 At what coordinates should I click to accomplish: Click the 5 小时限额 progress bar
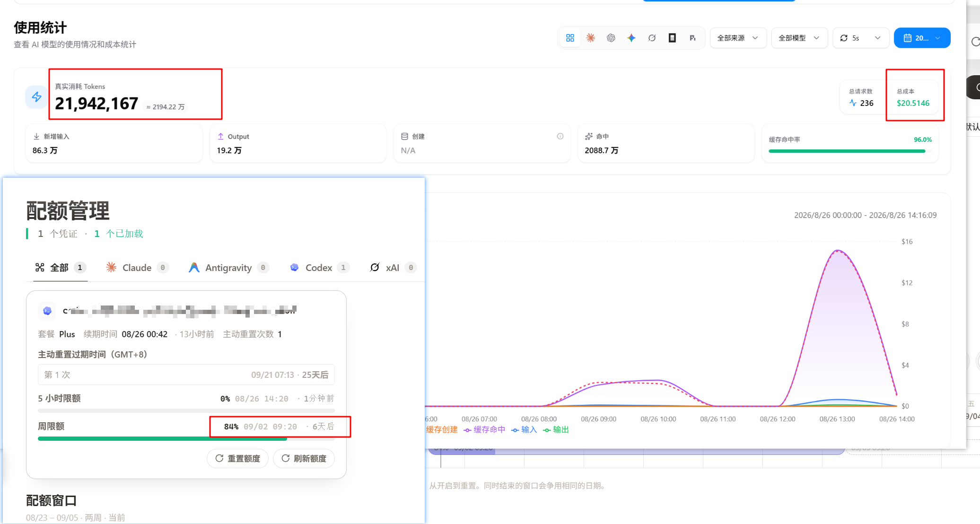click(x=186, y=410)
